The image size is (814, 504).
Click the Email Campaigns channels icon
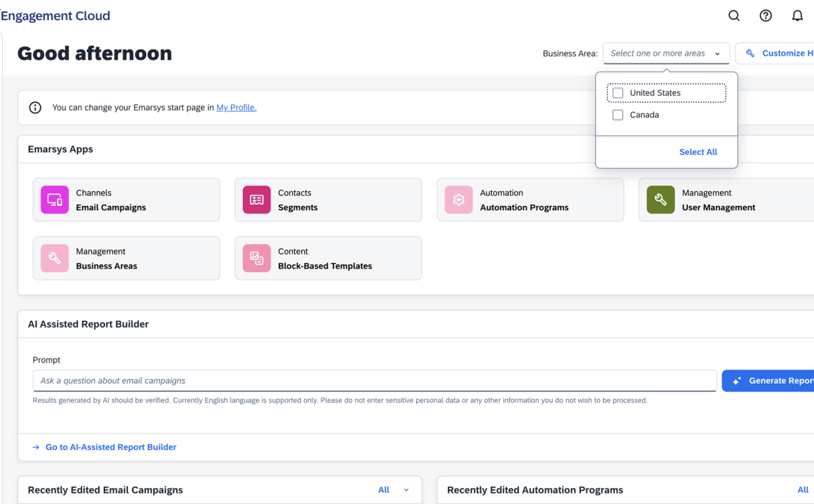click(54, 200)
